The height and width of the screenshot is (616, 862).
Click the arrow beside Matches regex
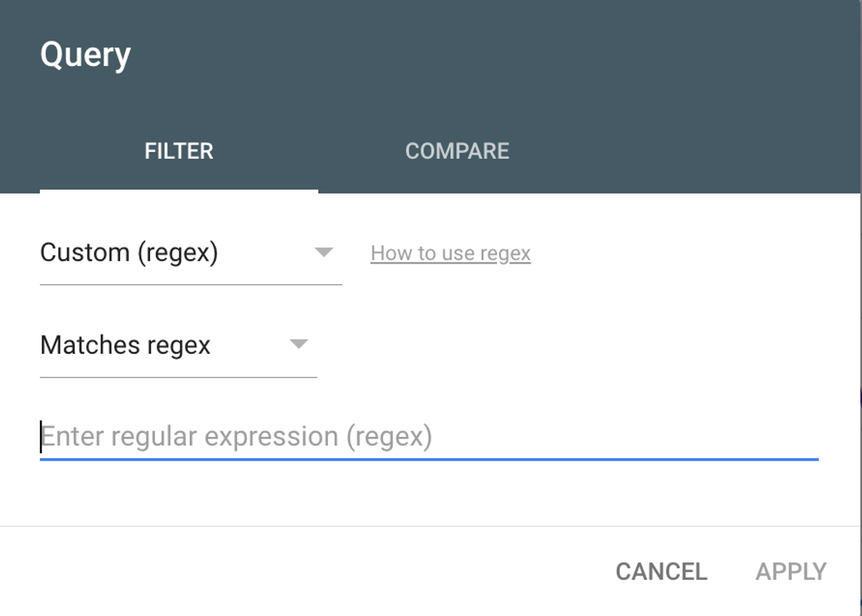point(300,345)
